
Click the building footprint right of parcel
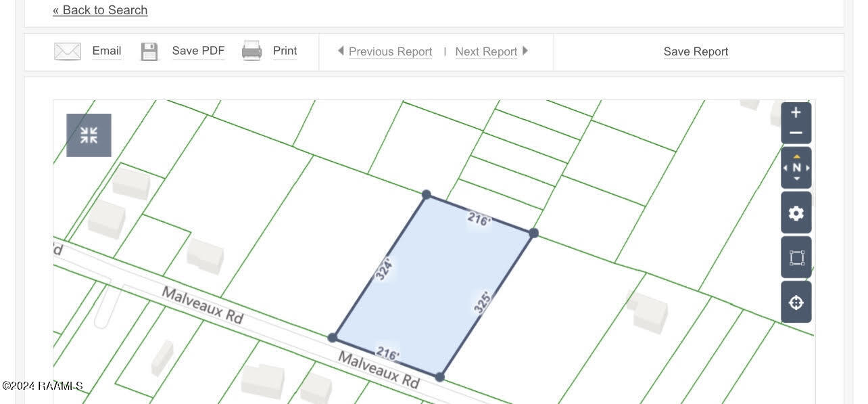point(649,311)
